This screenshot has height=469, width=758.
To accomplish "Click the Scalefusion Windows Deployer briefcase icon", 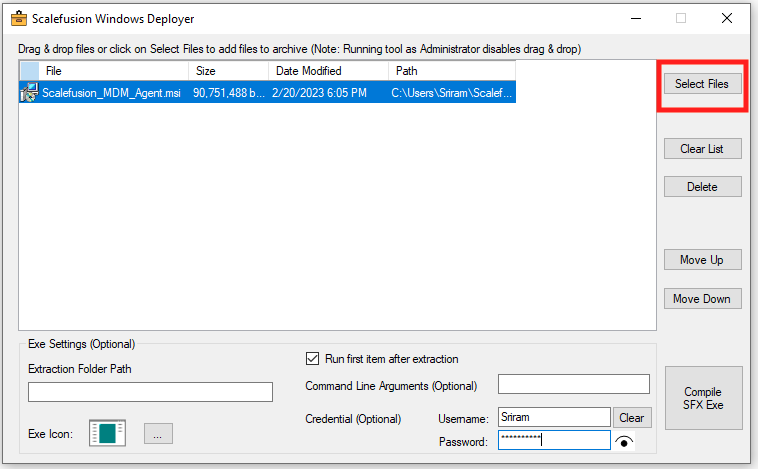I will coord(19,18).
